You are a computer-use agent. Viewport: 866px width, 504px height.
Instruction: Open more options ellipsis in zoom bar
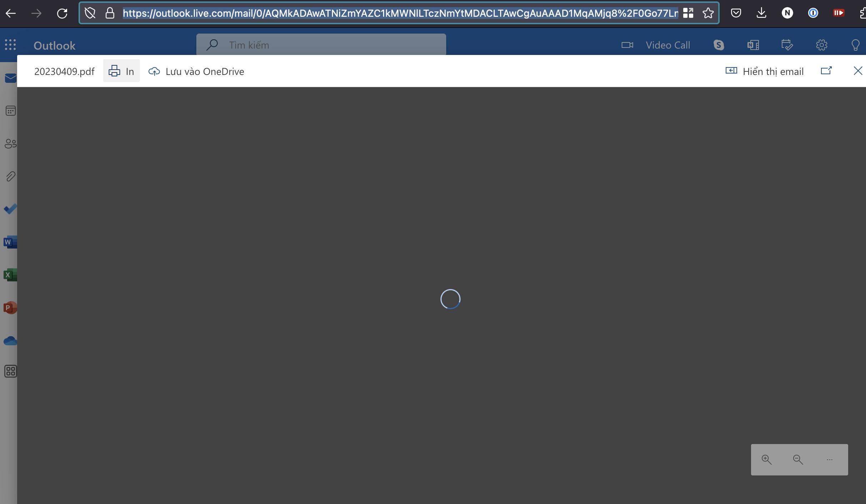click(x=829, y=459)
